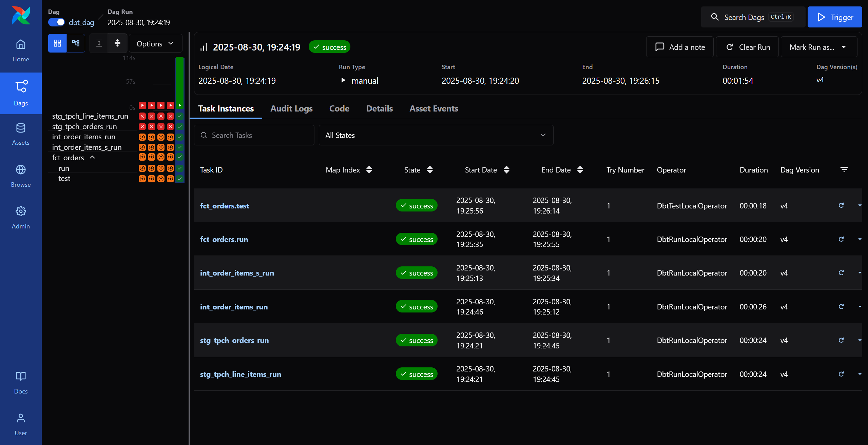
Task: Click the collapse all task groups icon
Action: click(117, 43)
